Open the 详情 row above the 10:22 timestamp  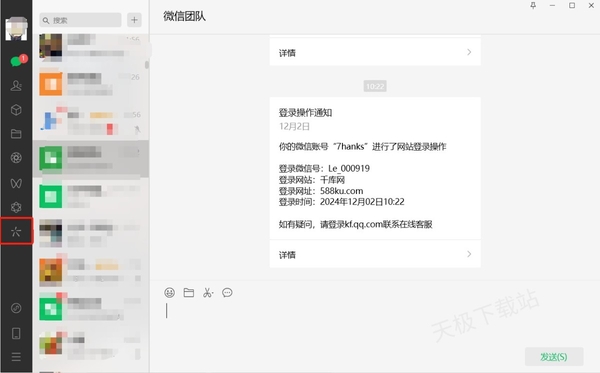tap(375, 52)
